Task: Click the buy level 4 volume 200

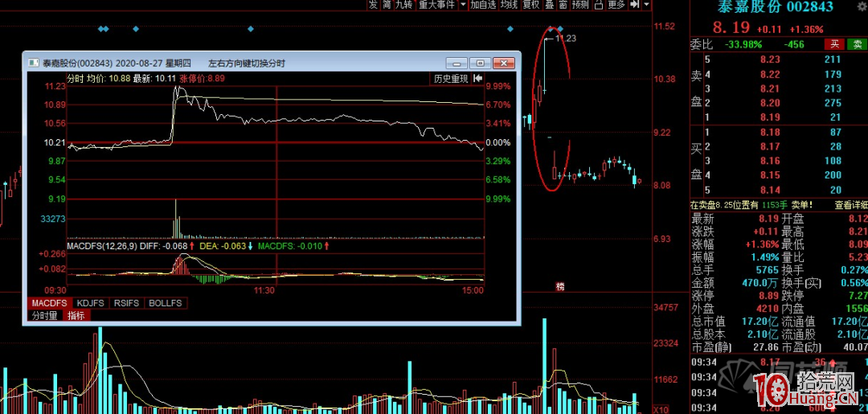Action: tap(833, 175)
